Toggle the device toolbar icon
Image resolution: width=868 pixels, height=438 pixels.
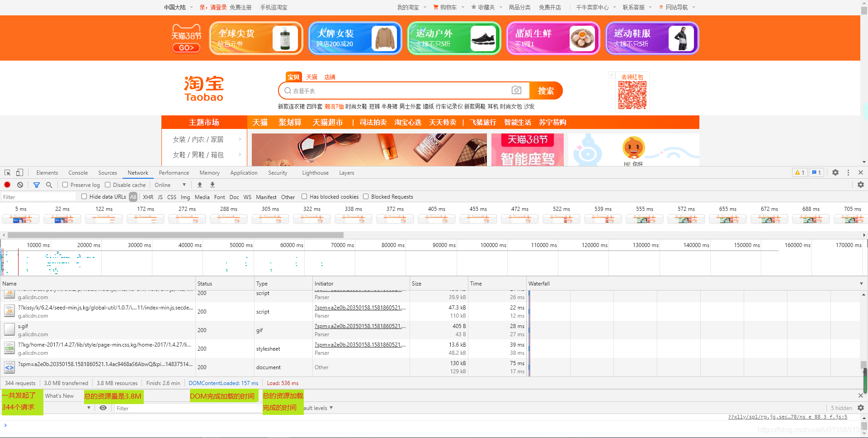pyautogui.click(x=19, y=173)
